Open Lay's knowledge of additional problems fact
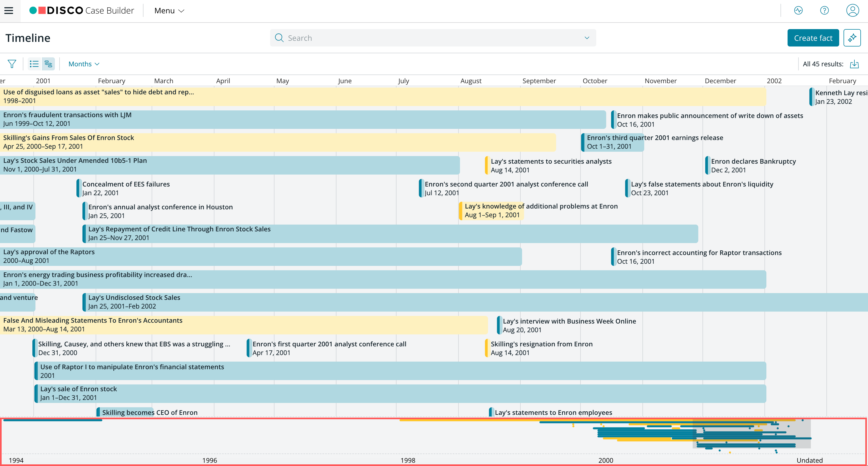The width and height of the screenshot is (868, 466). point(538,211)
